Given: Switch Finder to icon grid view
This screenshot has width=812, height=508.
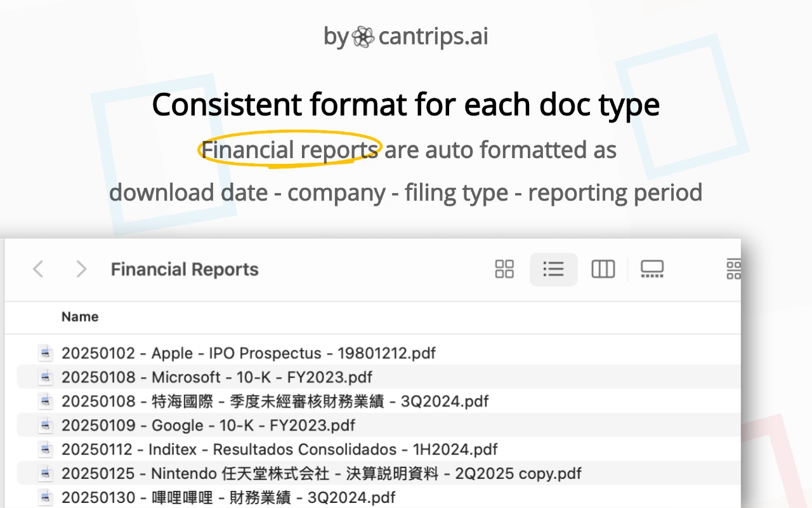Looking at the screenshot, I should (504, 269).
